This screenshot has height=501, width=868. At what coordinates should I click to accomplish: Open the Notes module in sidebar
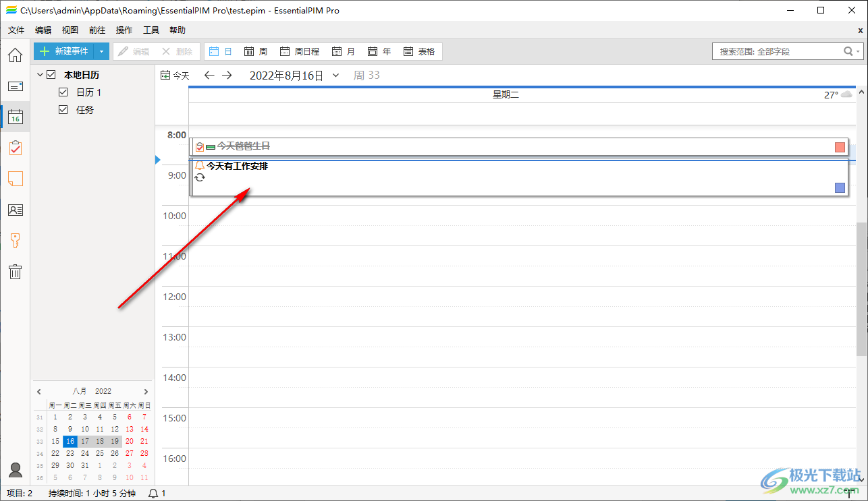point(15,179)
